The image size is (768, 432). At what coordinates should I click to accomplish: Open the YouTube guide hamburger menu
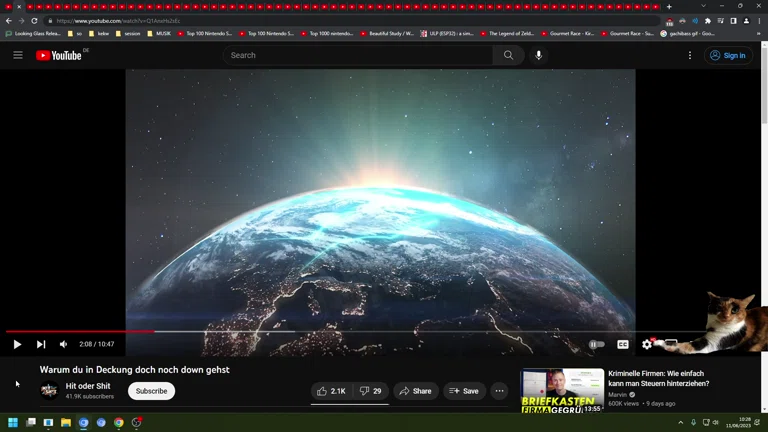(x=18, y=55)
